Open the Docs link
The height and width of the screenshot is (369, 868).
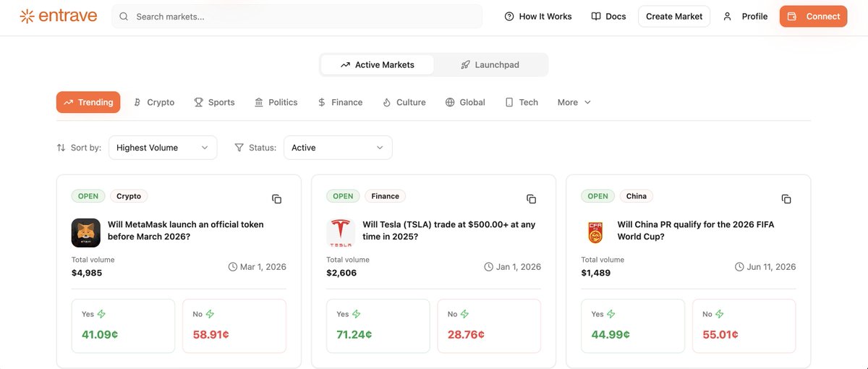(x=608, y=17)
